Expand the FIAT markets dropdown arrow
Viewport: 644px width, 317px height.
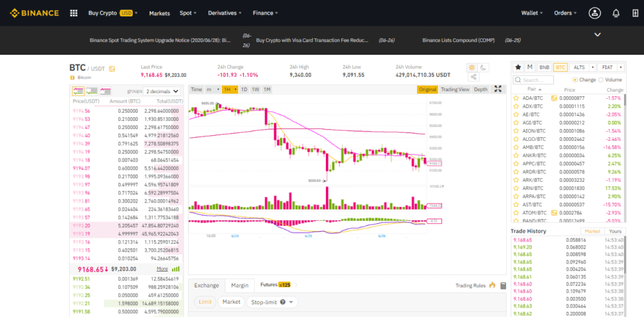[621, 67]
